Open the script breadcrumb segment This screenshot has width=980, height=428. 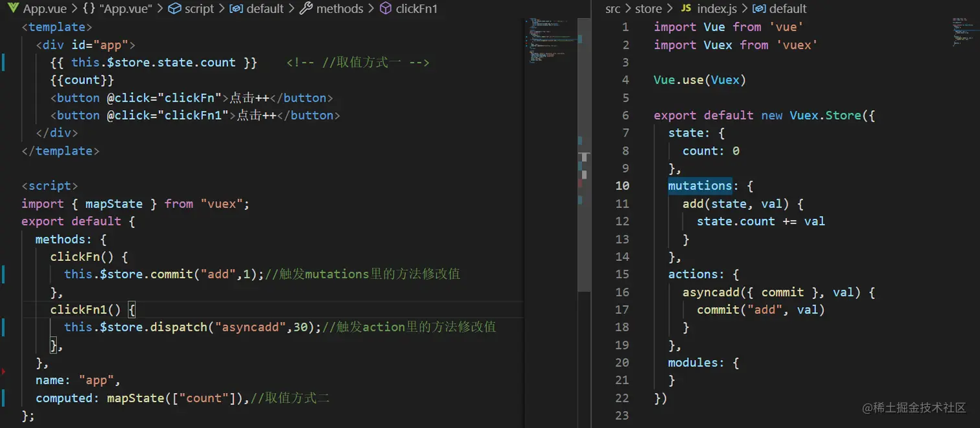199,8
